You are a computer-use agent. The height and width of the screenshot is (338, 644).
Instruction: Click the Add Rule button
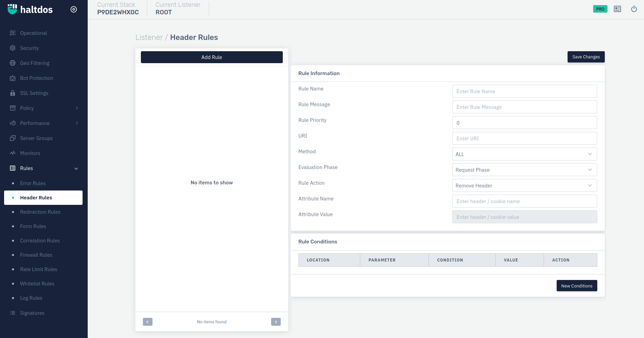(x=212, y=57)
